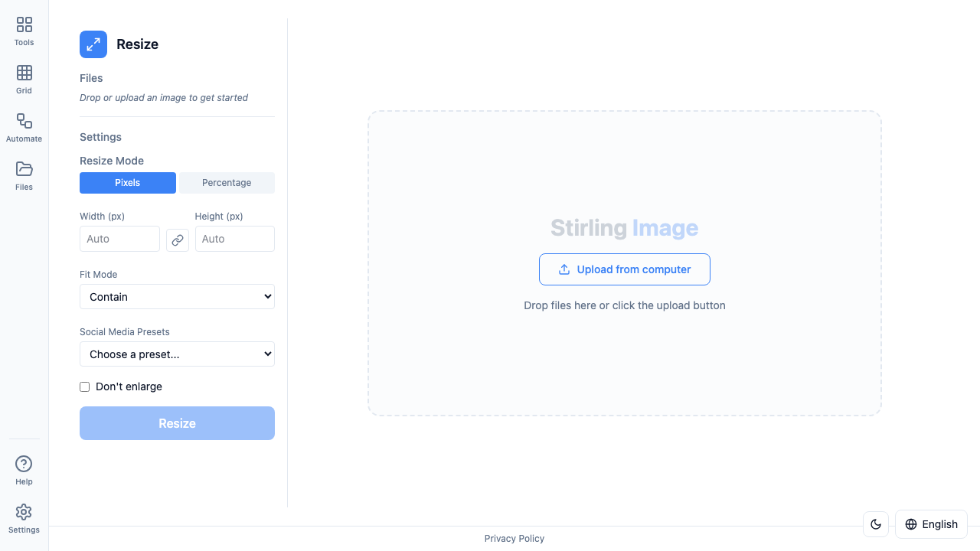This screenshot has width=980, height=551.
Task: Open the English language selector
Action: click(x=932, y=524)
